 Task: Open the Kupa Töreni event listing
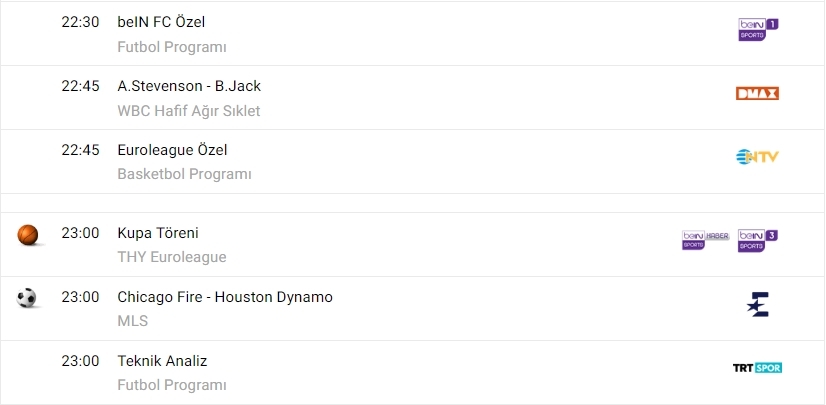[x=158, y=233]
